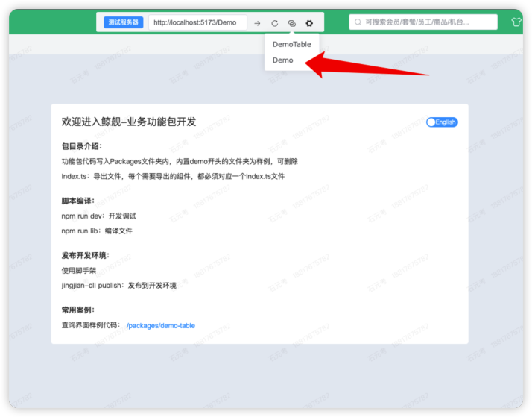Click the refresh page icon

(x=274, y=23)
